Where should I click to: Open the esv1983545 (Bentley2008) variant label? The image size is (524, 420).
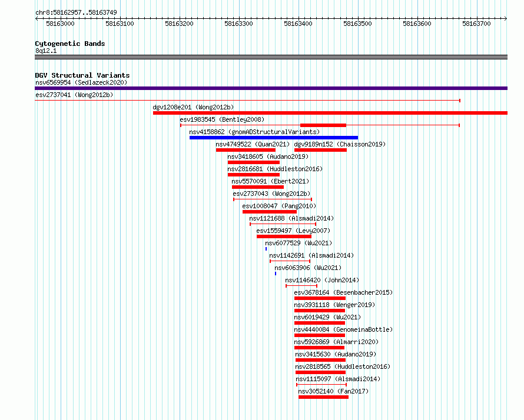pyautogui.click(x=222, y=119)
